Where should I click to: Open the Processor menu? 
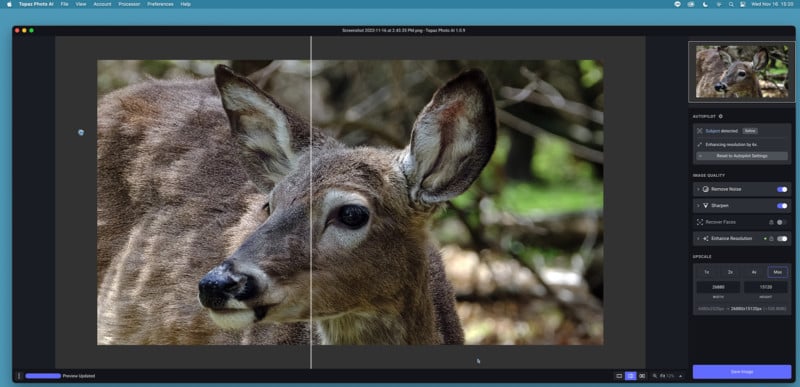point(129,4)
